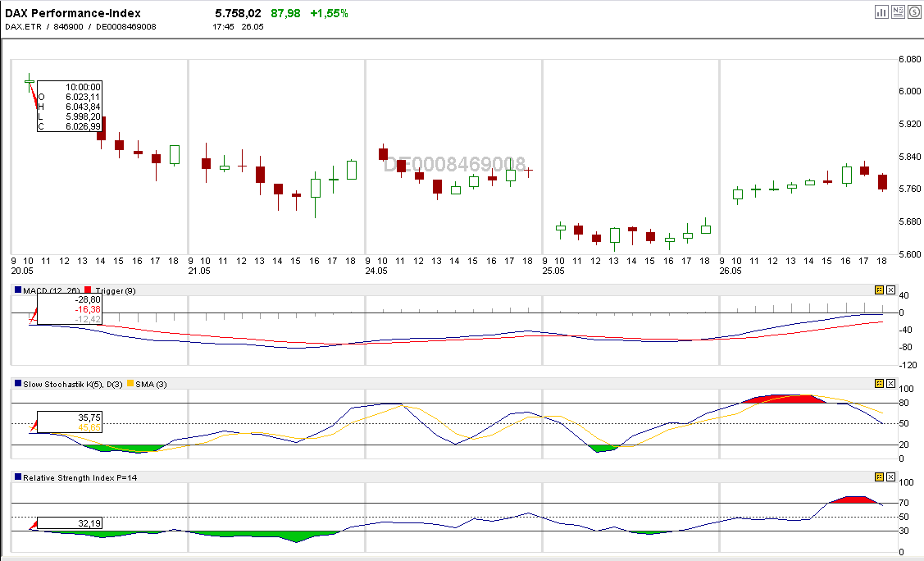Click the 5.840 price axis label
This screenshot has width=924, height=561.
tap(910, 157)
